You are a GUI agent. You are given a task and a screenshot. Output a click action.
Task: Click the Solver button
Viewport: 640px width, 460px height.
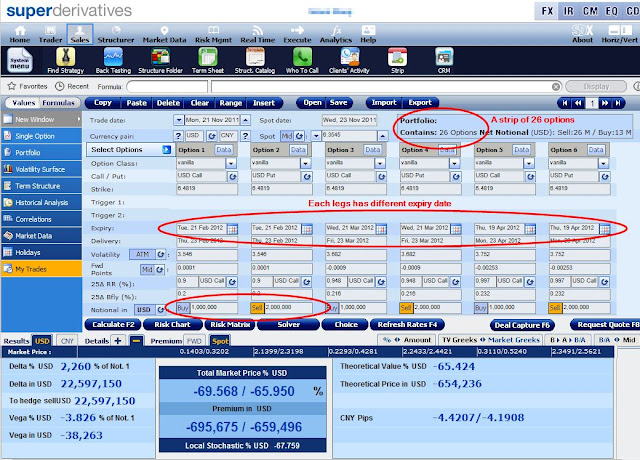289,324
